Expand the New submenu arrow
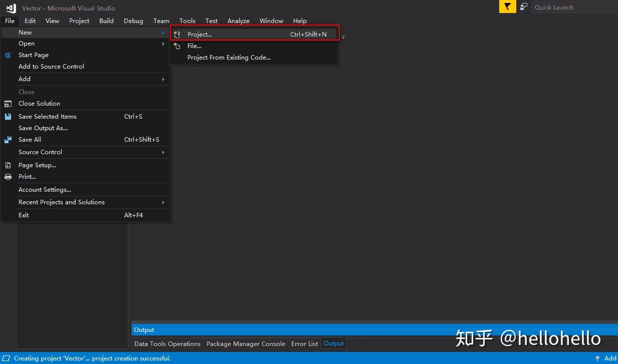The image size is (618, 364). 163,33
